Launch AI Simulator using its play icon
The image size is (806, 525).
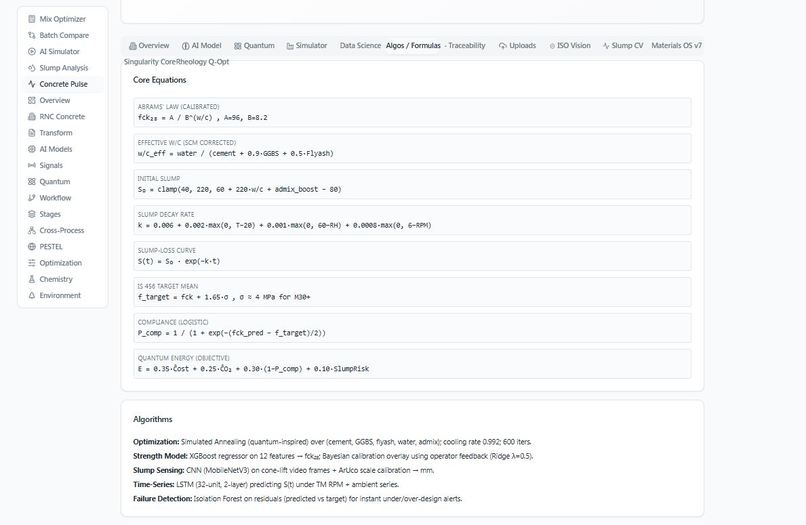(x=32, y=51)
